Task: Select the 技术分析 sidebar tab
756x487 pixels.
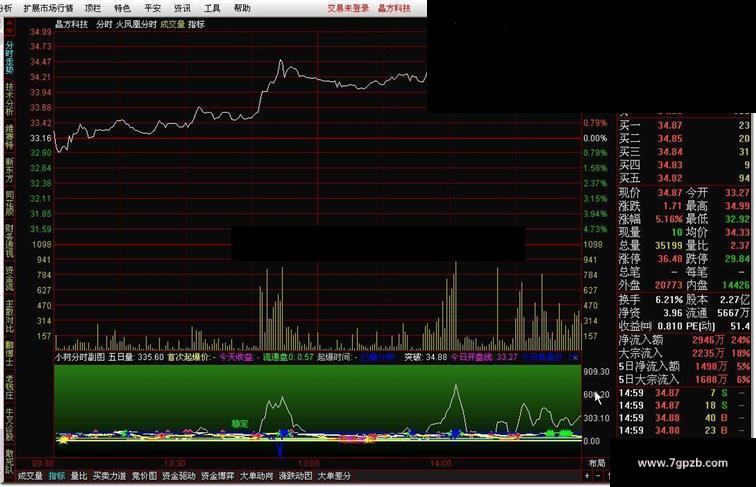Action: [x=9, y=99]
